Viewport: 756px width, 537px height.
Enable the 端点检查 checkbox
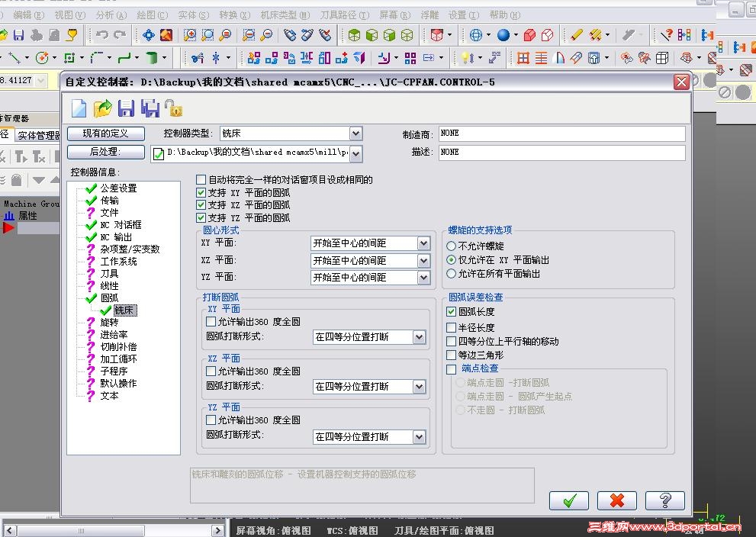point(452,369)
